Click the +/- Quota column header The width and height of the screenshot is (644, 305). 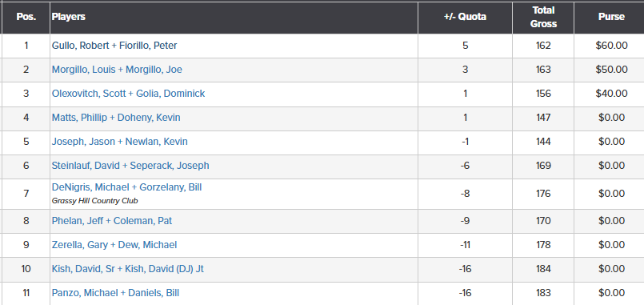465,17
